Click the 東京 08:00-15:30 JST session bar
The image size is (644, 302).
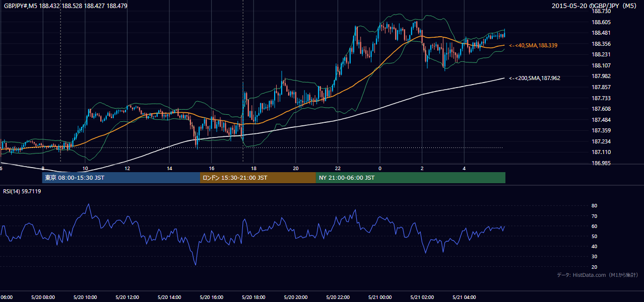click(x=121, y=178)
